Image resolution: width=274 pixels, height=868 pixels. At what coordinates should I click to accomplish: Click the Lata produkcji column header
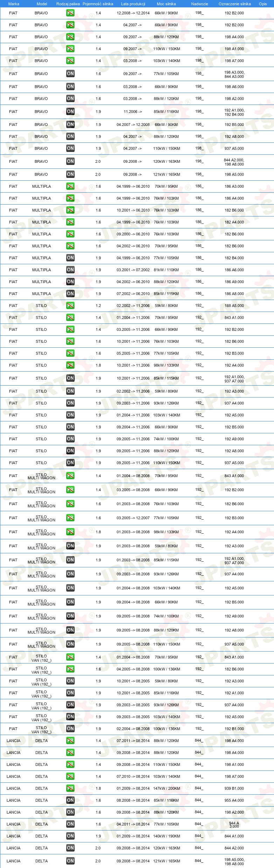(x=133, y=4)
